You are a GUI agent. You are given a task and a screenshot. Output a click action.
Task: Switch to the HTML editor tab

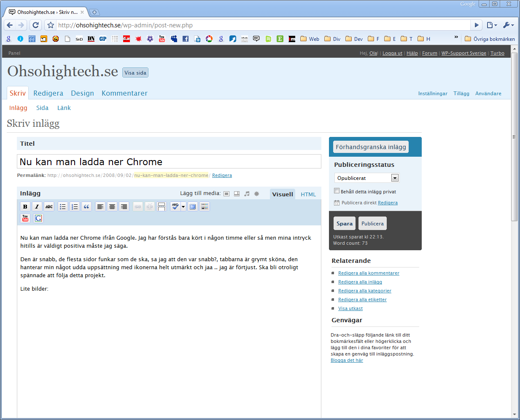308,194
